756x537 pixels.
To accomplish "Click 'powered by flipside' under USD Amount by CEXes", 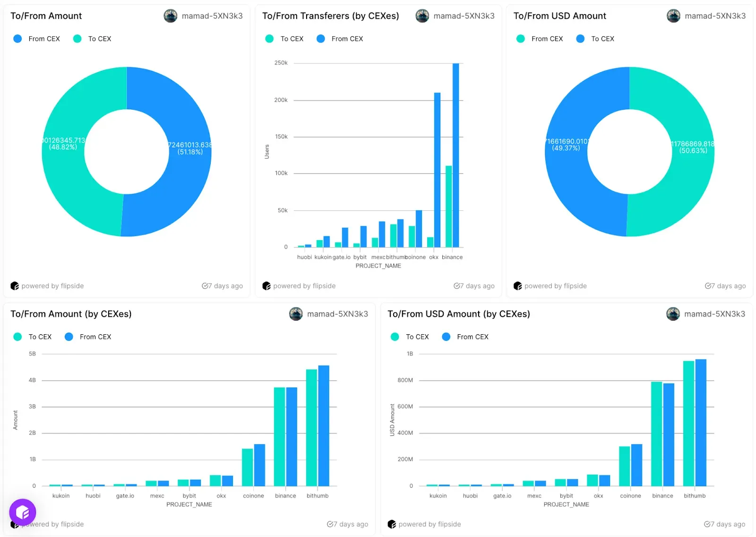I will (430, 524).
